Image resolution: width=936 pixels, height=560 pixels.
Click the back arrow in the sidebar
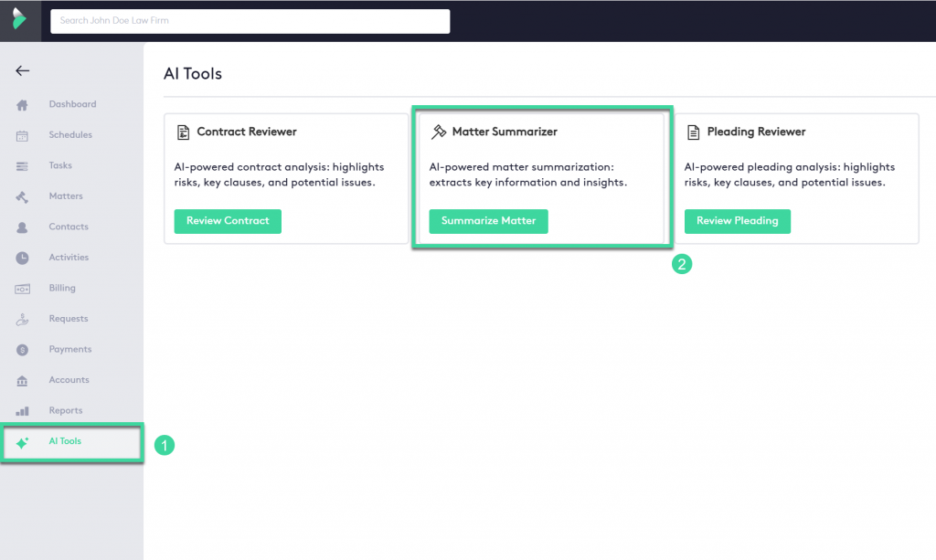[23, 70]
